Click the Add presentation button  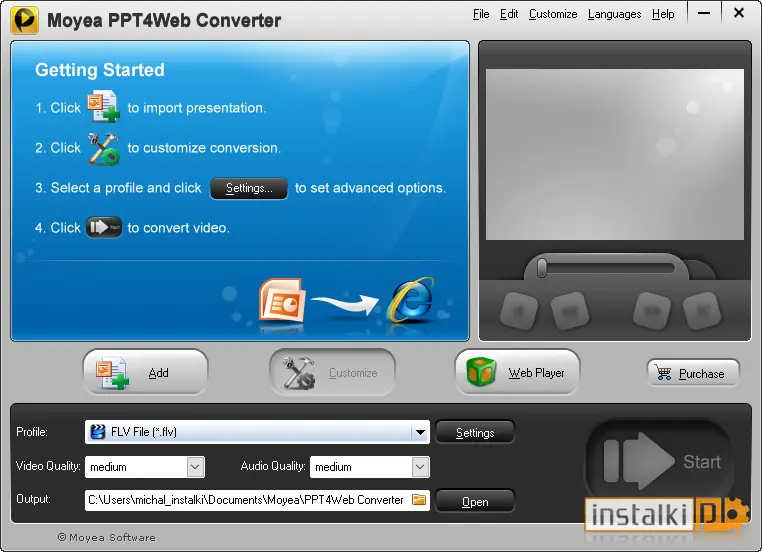click(145, 373)
